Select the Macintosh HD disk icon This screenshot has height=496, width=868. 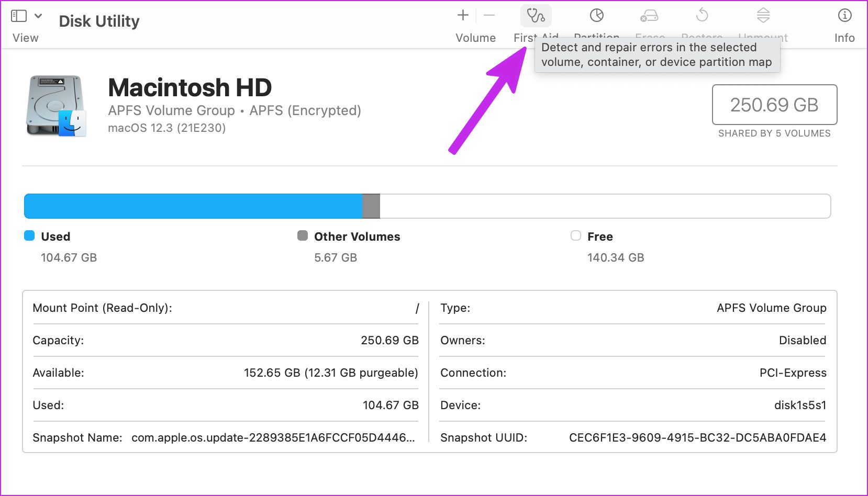56,106
